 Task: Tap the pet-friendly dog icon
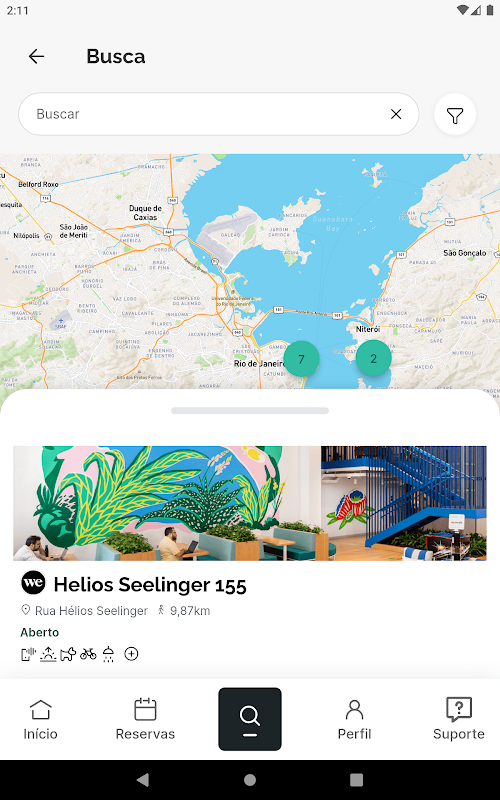click(x=68, y=654)
